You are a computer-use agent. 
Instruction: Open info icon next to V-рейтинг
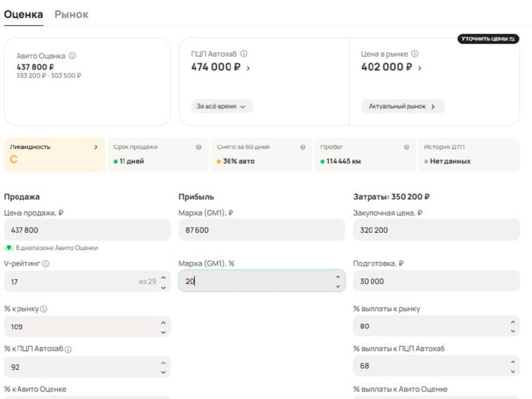click(46, 264)
